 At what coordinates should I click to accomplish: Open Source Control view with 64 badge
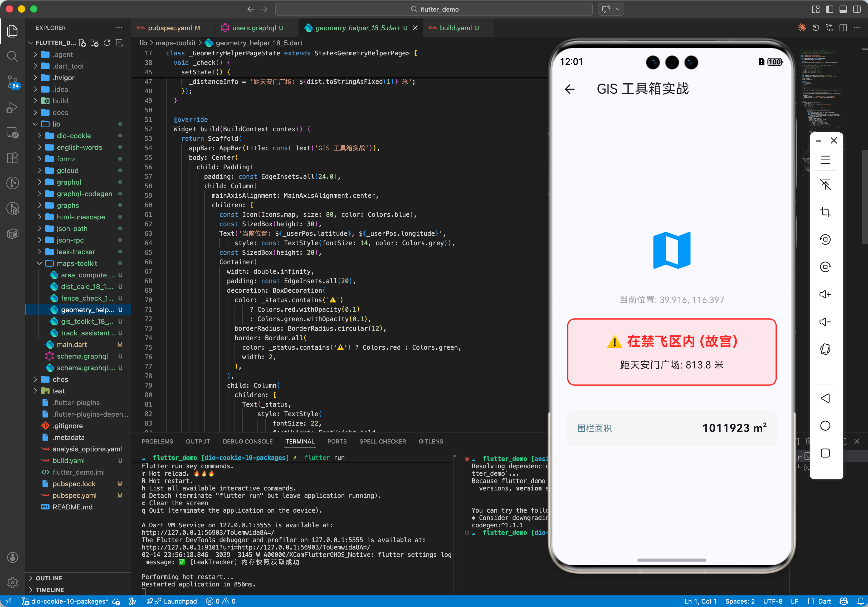[12, 81]
